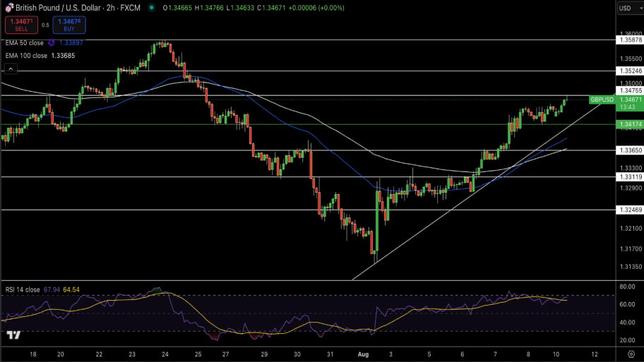This screenshot has width=644, height=362.
Task: Click the green GBPUSD 1.34671 price label
Action: click(616, 99)
